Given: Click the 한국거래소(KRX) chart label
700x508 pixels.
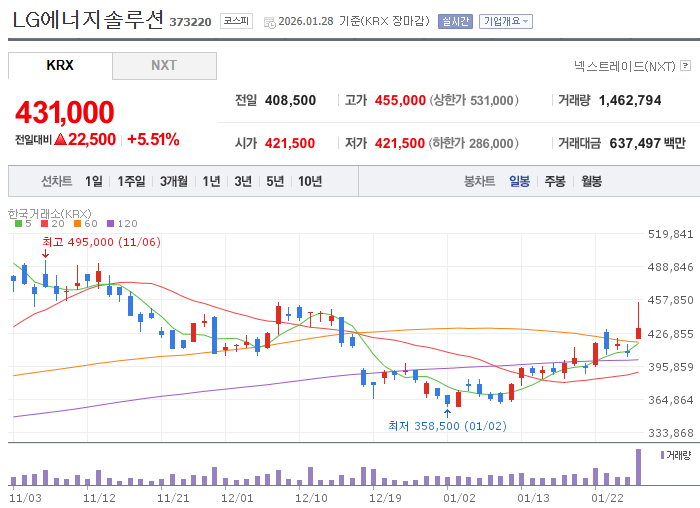Looking at the screenshot, I should coord(50,213).
